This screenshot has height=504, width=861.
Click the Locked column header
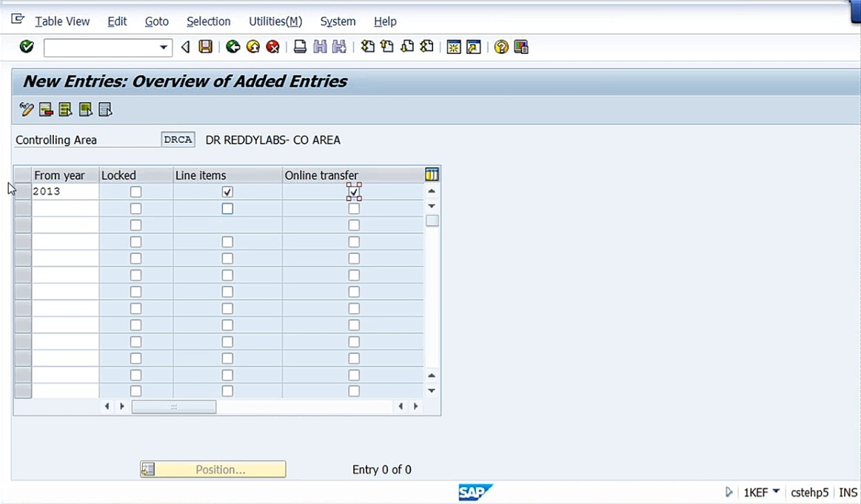pos(135,175)
